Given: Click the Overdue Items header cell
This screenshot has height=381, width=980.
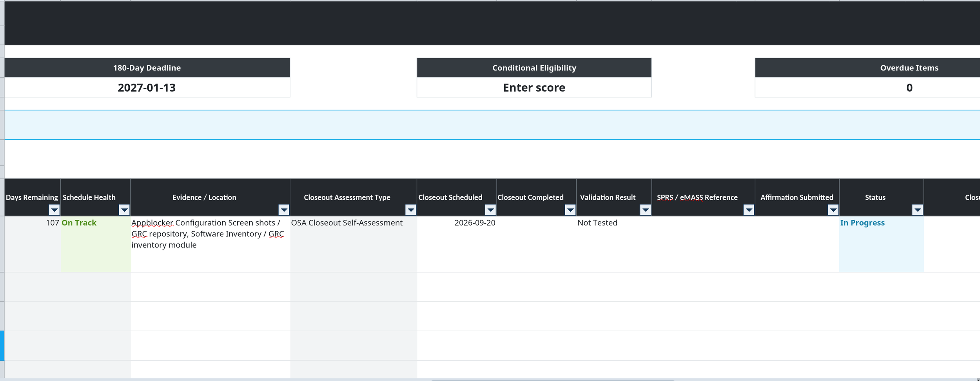Looking at the screenshot, I should (867, 68).
